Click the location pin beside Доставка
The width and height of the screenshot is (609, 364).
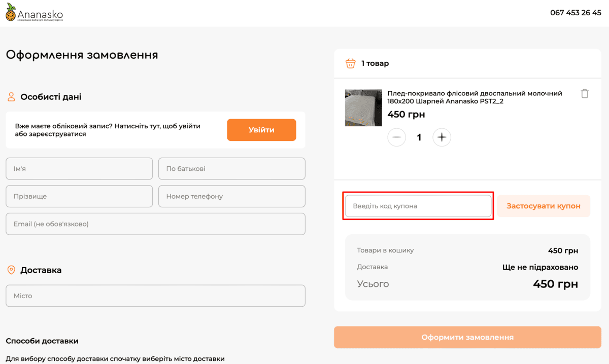pyautogui.click(x=11, y=270)
